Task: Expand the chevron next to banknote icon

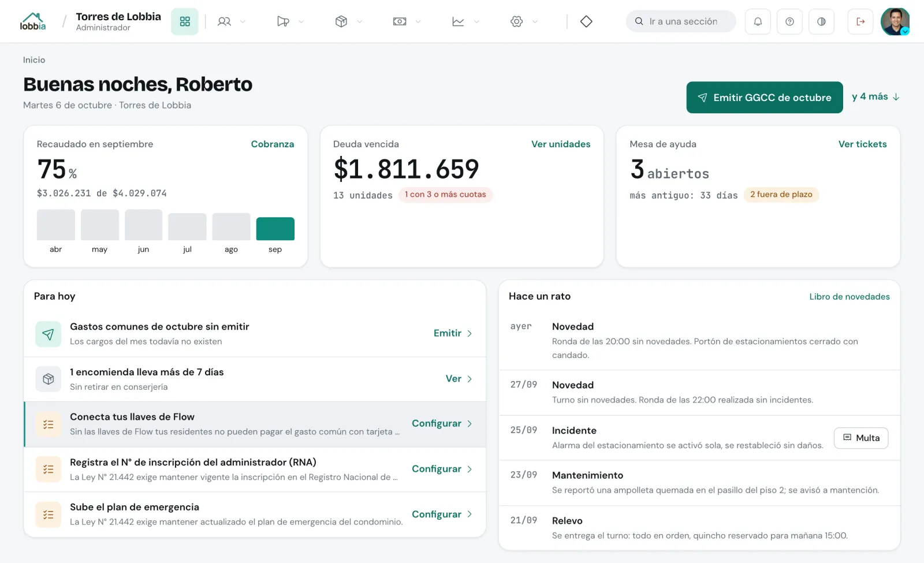Action: click(x=418, y=22)
